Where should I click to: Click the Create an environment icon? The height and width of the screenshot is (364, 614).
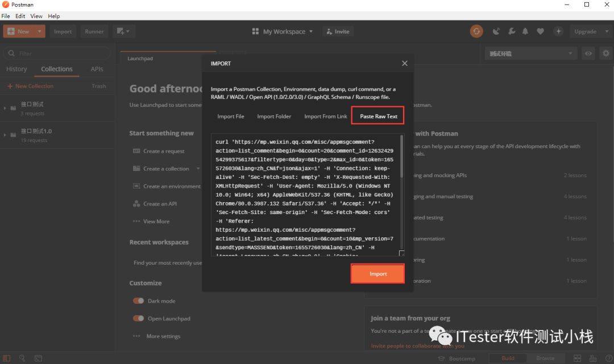tap(136, 186)
